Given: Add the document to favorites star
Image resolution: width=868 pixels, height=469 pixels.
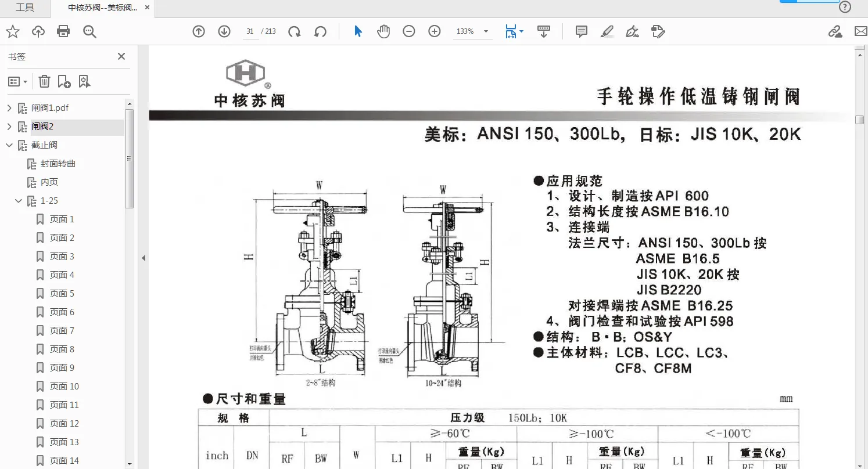Looking at the screenshot, I should tap(12, 31).
